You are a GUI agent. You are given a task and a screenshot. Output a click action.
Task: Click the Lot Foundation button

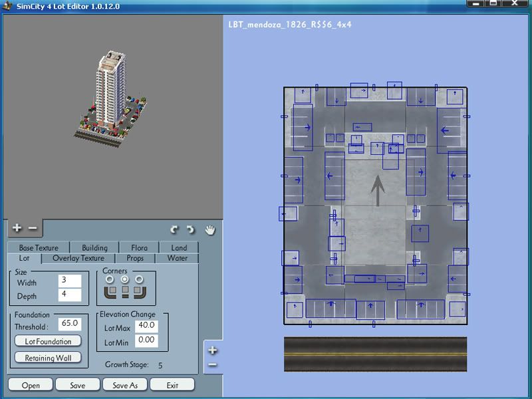[x=48, y=341]
